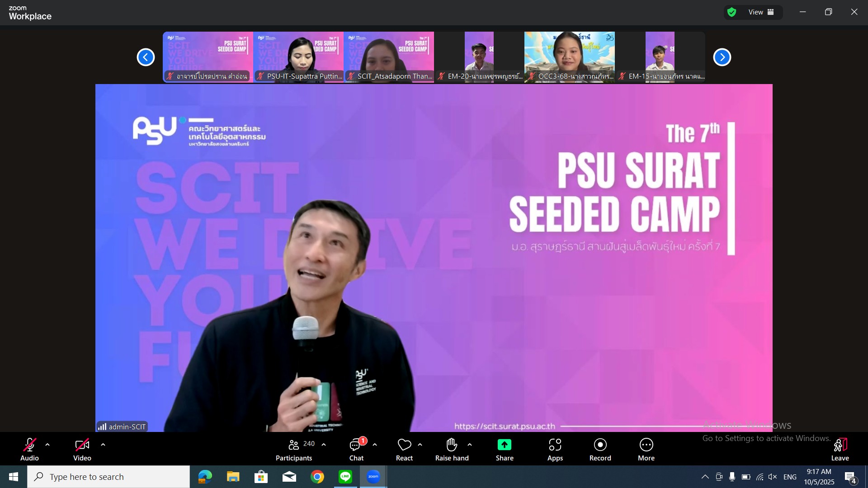This screenshot has width=868, height=488.
Task: Unmute the Audio microphone
Action: coord(29,445)
